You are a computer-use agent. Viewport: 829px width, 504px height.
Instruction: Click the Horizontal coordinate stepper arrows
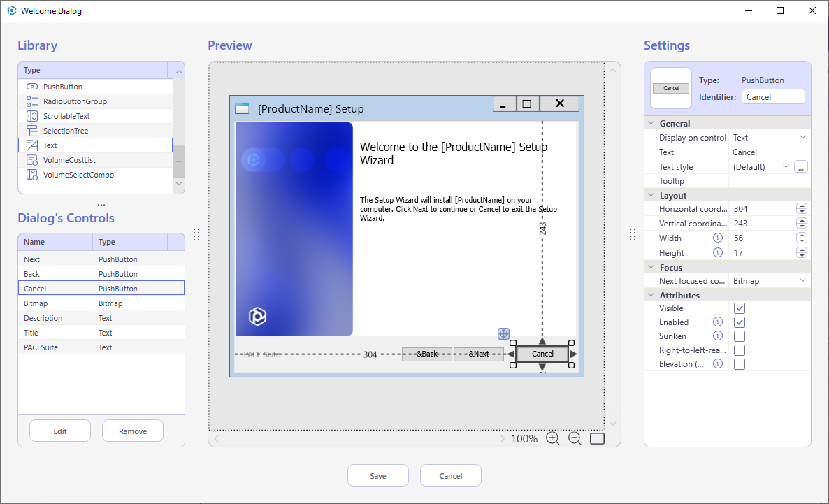pyautogui.click(x=802, y=209)
